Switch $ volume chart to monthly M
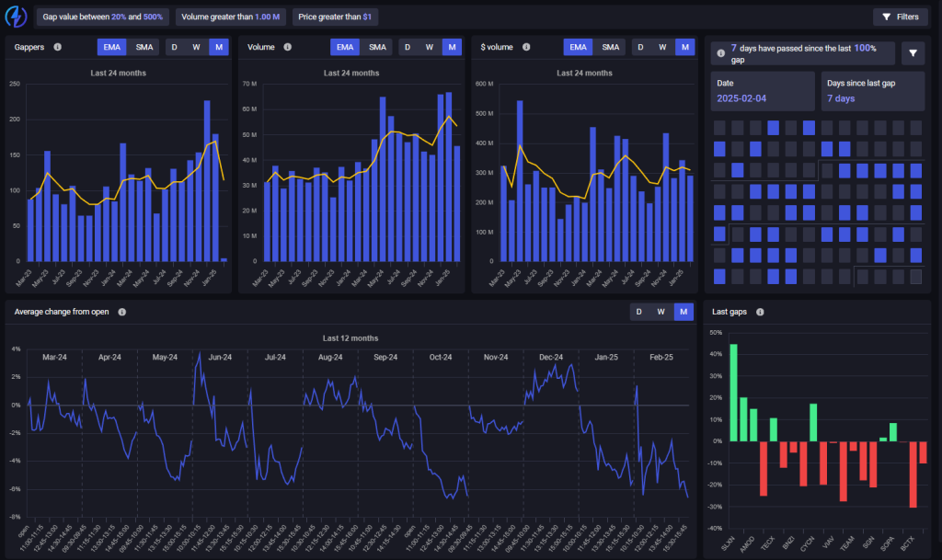Viewport: 942px width, 560px height. tap(684, 47)
